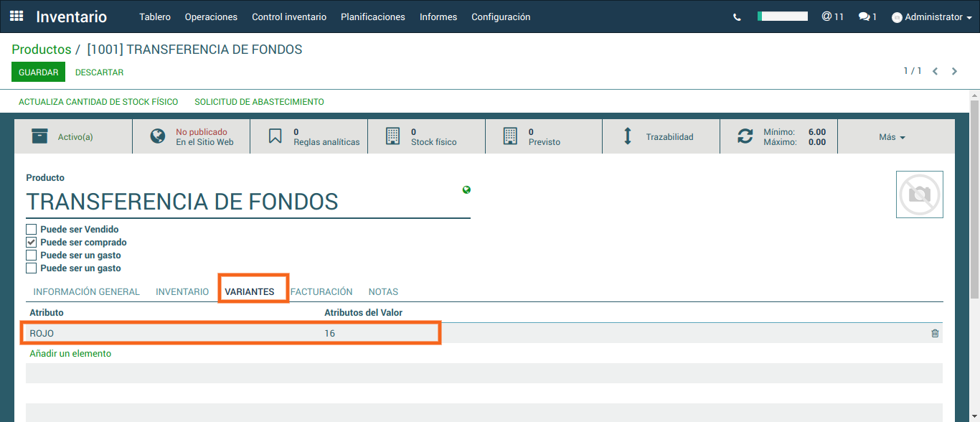This screenshot has height=422, width=980.
Task: Click the globe translate icon beside product name
Action: pyautogui.click(x=467, y=190)
